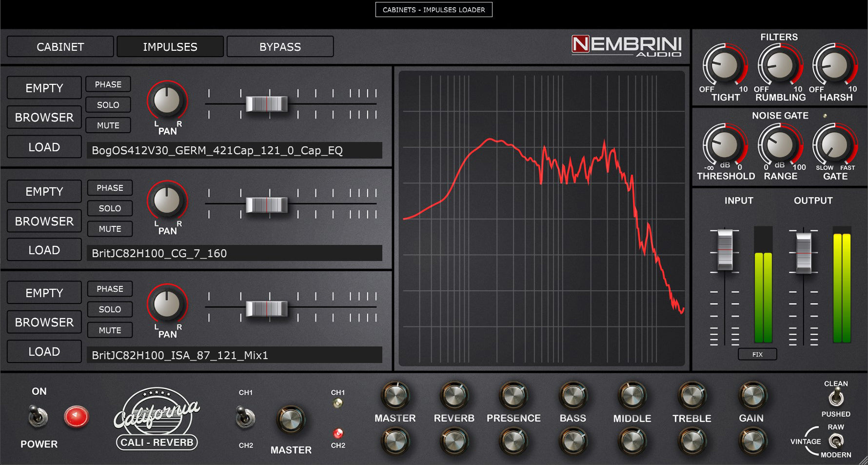
Task: Click the noise gate RANGE knob
Action: [x=780, y=145]
